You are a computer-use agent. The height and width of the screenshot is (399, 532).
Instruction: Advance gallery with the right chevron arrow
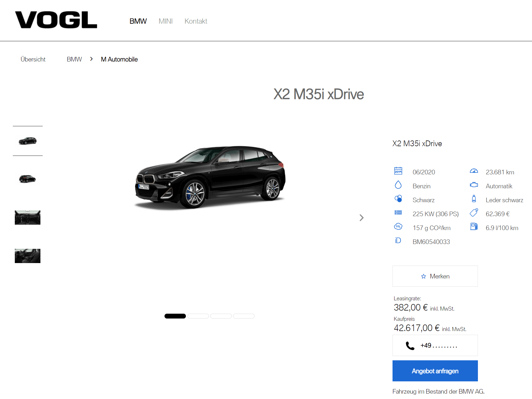pyautogui.click(x=361, y=218)
